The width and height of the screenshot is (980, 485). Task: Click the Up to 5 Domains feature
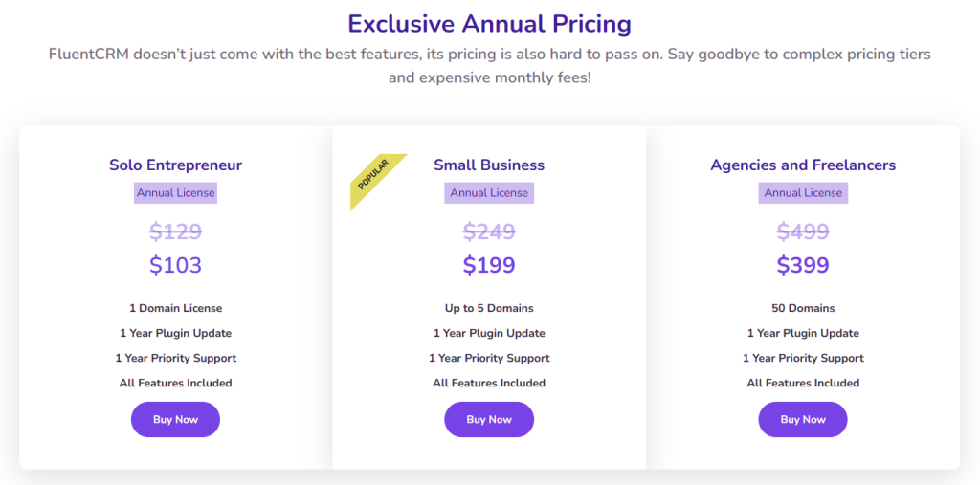[489, 308]
